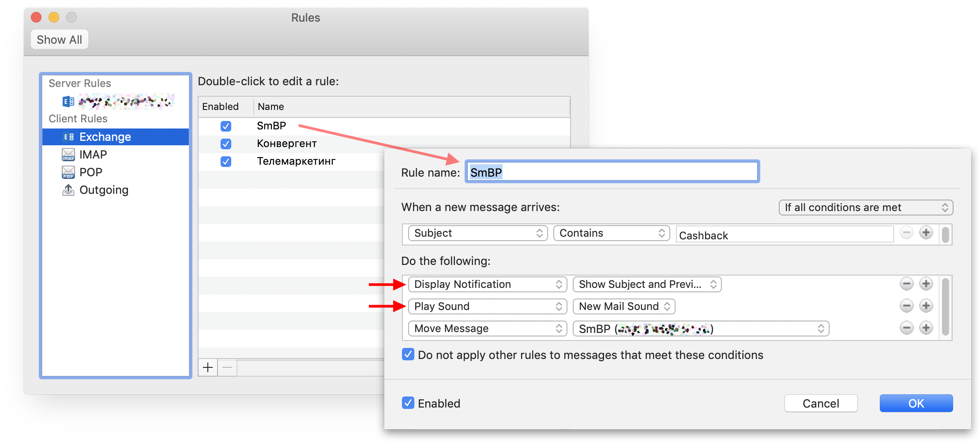Toggle the Enabled checkbox in the rule editor

point(408,403)
